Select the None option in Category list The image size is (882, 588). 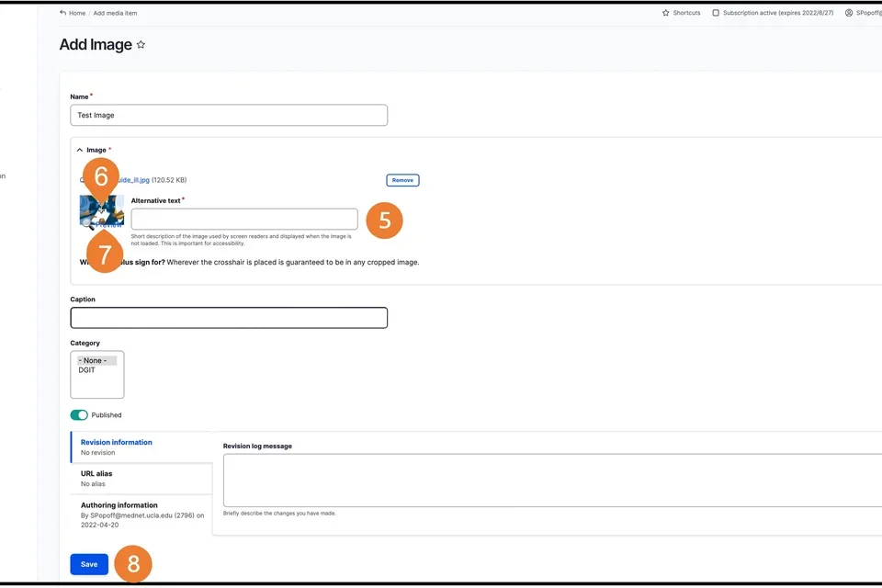(92, 359)
